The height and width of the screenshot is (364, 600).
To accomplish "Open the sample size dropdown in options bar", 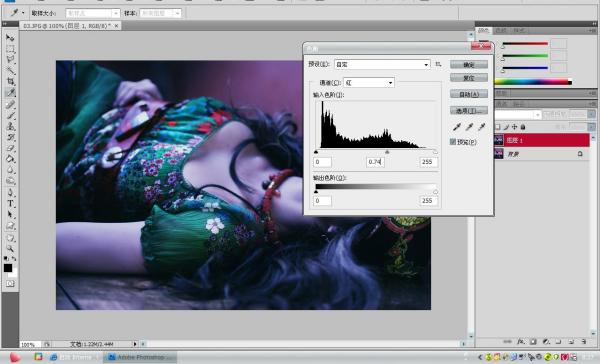I will tap(93, 13).
